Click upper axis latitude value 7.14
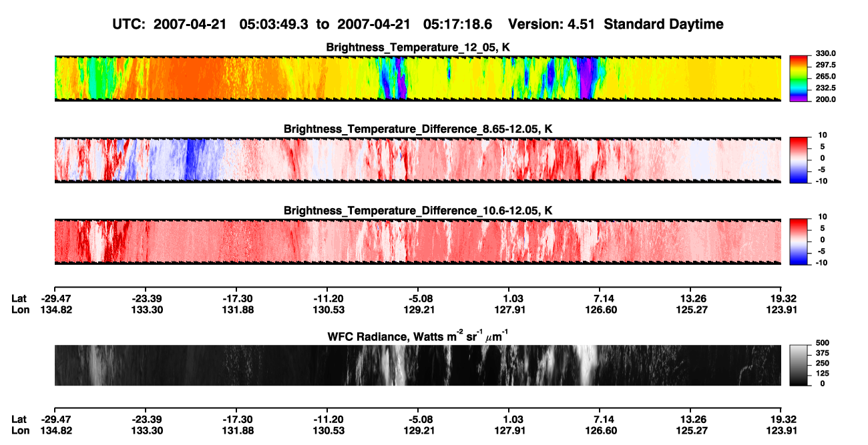Image resolution: width=868 pixels, height=445 pixels. point(600,298)
